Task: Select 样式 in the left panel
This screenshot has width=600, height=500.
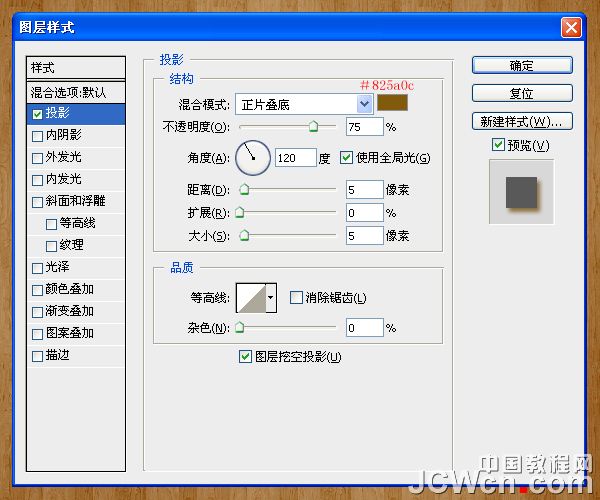Action: point(76,68)
